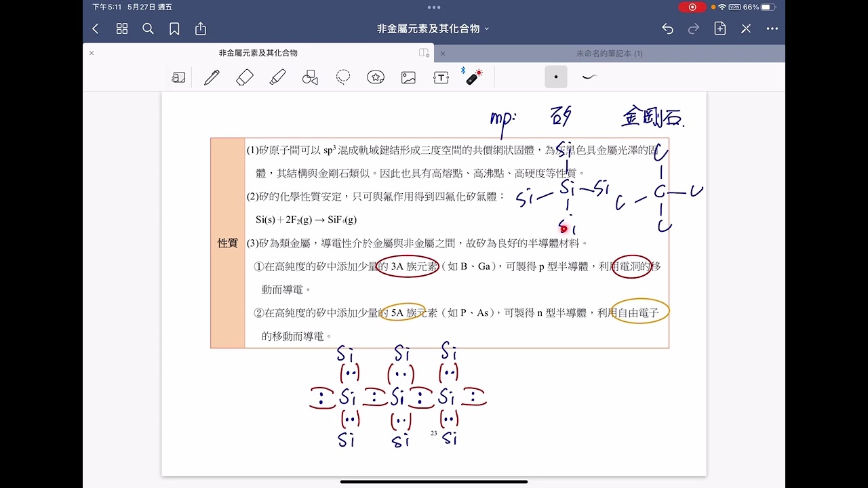Select the Text box tool
868x488 pixels.
click(x=441, y=77)
